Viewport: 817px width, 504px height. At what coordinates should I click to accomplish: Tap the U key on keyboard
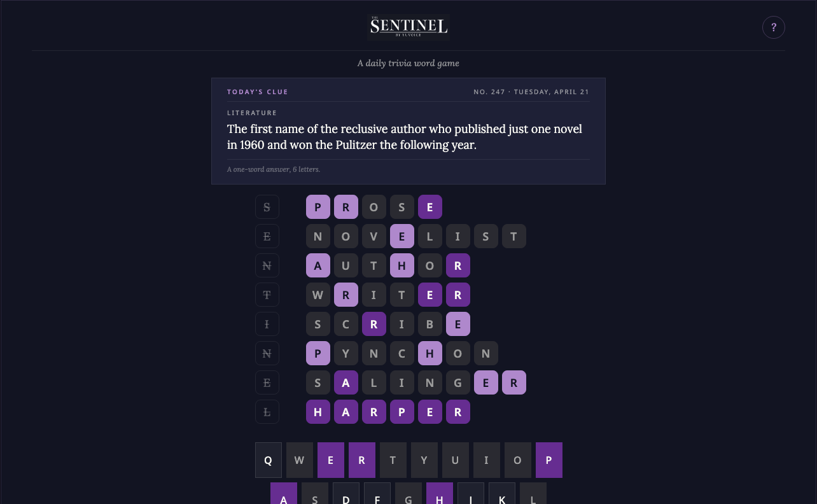coord(456,460)
